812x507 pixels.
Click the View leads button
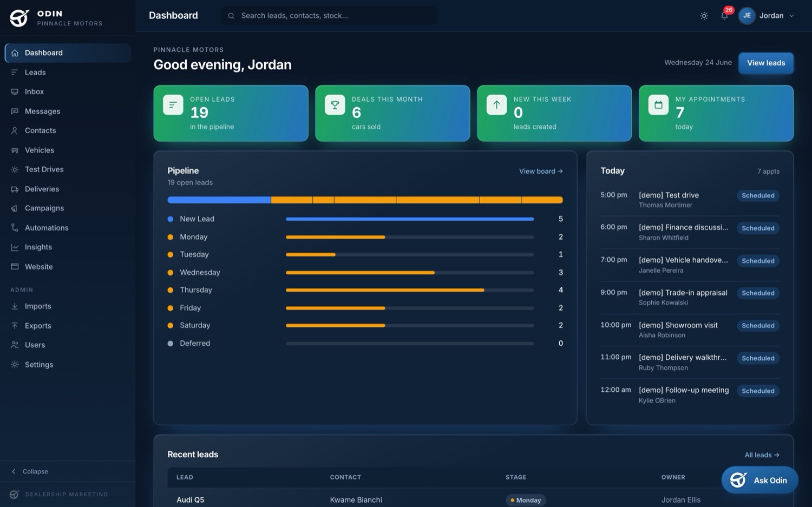[x=766, y=63]
